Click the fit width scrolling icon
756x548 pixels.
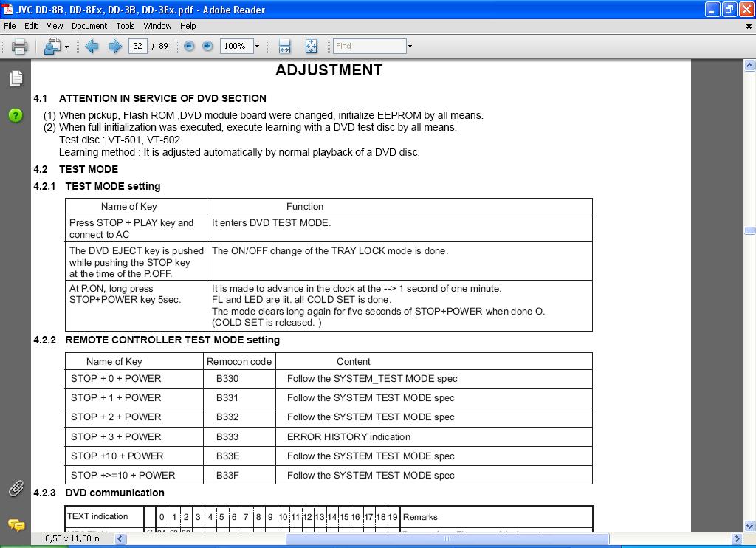coord(285,47)
